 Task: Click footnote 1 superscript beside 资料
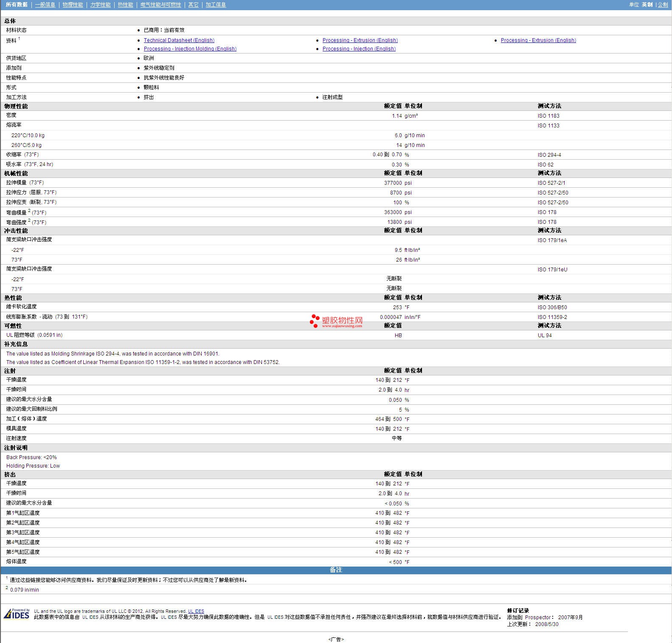[x=19, y=39]
